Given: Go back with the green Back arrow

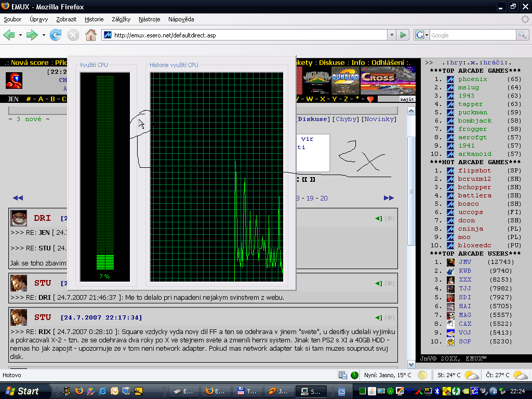Looking at the screenshot, I should 9,35.
